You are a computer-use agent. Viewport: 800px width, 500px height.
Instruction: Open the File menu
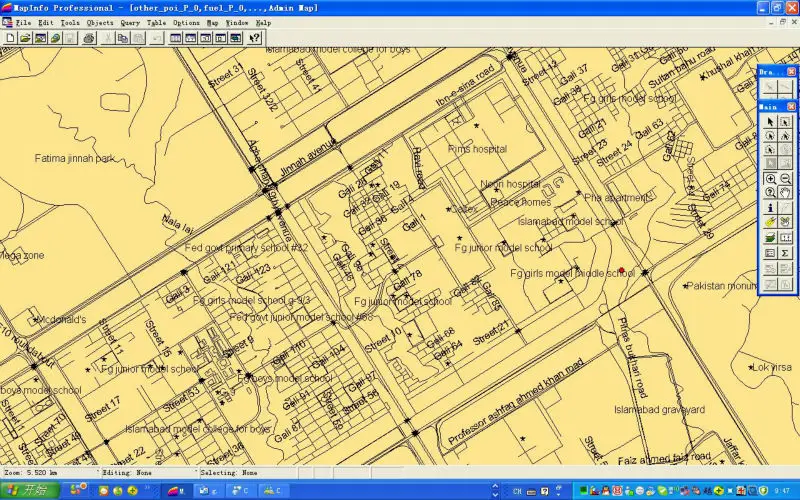point(23,22)
